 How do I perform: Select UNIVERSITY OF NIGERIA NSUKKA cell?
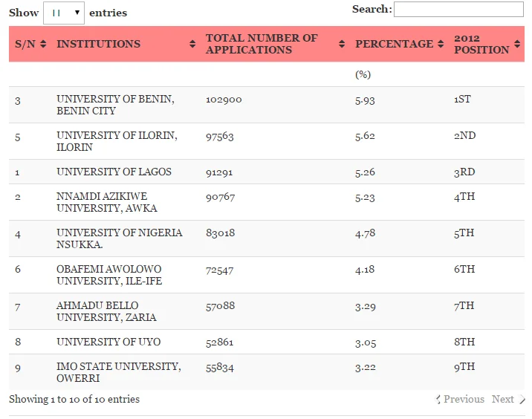(120, 238)
